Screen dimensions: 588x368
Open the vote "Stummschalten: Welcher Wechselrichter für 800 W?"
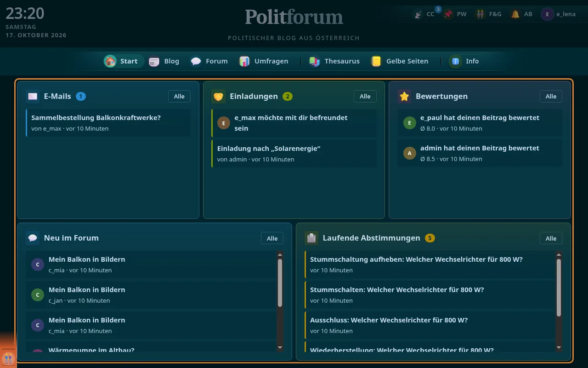(430, 295)
